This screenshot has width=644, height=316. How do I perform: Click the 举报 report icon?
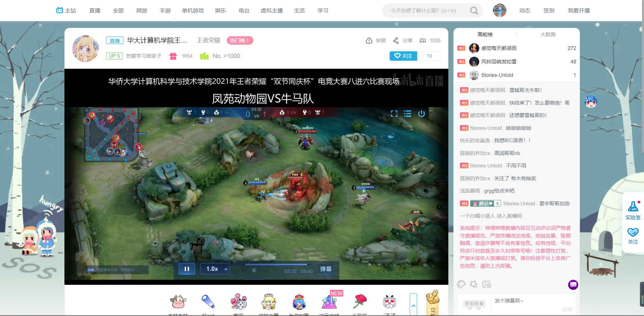pyautogui.click(x=369, y=41)
